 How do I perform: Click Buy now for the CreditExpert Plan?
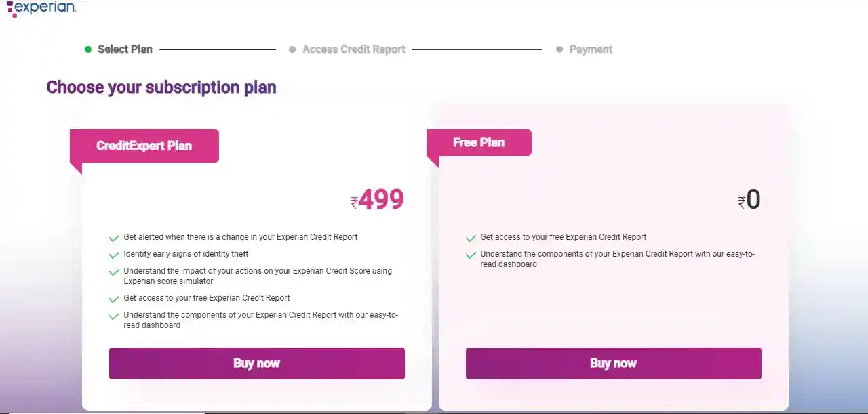click(x=256, y=363)
